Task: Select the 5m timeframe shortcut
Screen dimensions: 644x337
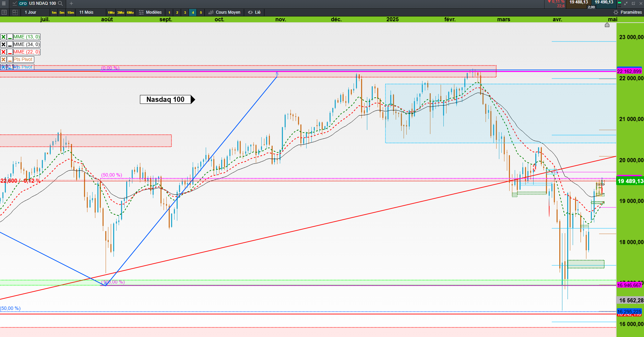Action: pyautogui.click(x=62, y=13)
